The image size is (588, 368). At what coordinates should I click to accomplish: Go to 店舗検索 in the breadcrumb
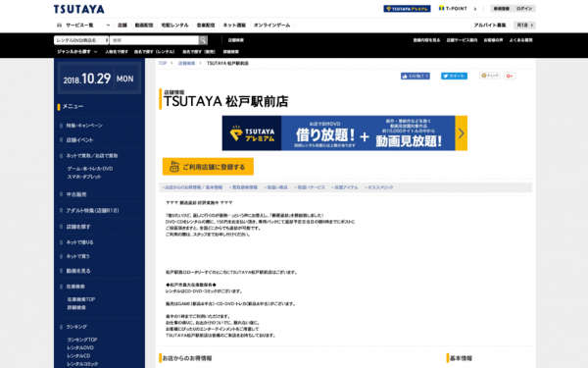(186, 63)
